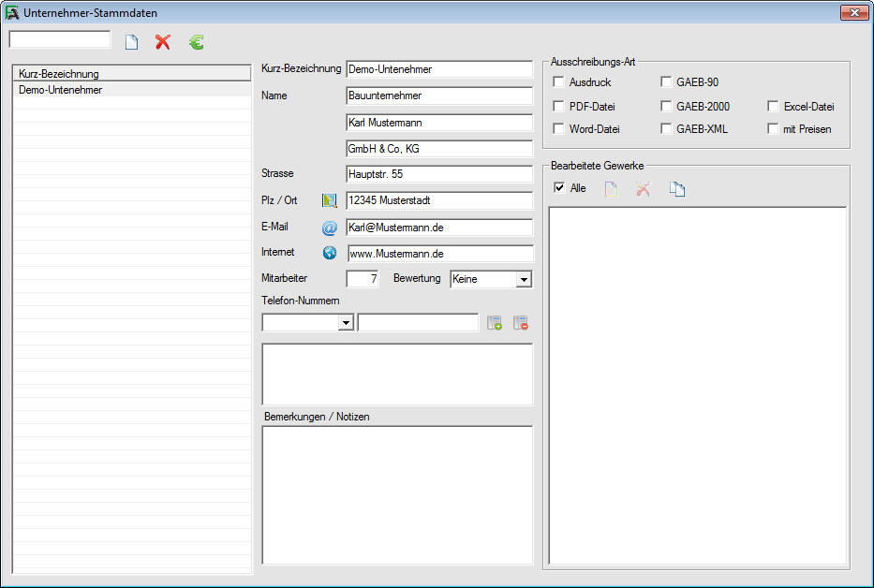Tick the PDF-Datei checkbox

coord(558,106)
